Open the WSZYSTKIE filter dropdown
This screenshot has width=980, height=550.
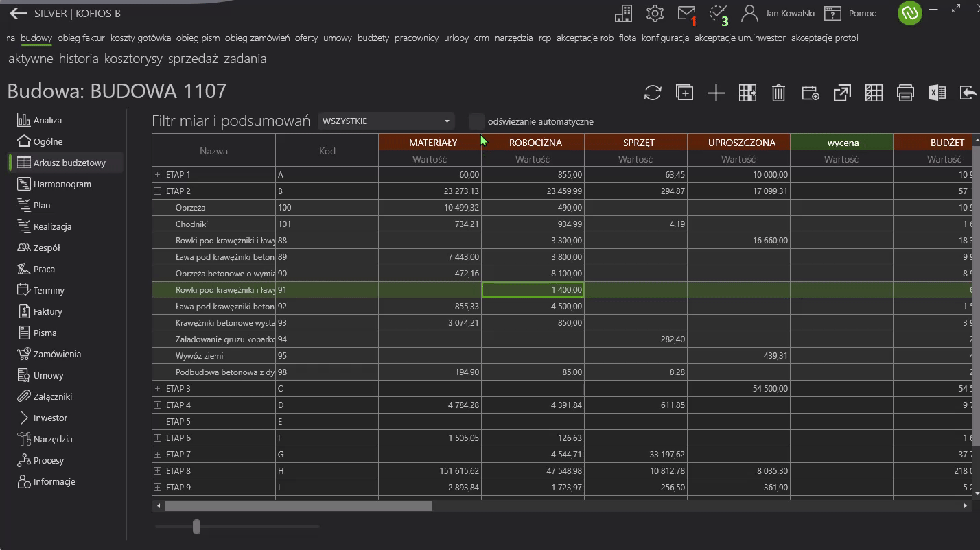pos(386,121)
